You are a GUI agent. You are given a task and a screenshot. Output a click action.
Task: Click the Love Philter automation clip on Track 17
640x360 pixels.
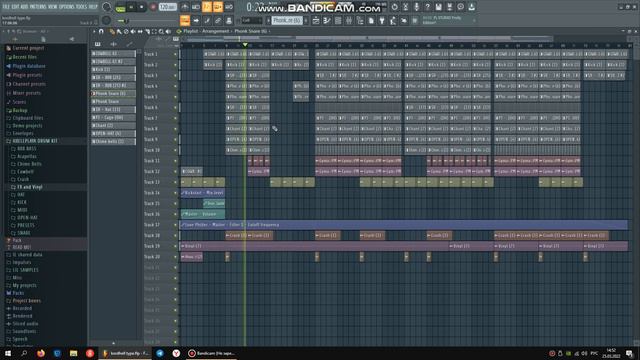point(404,225)
